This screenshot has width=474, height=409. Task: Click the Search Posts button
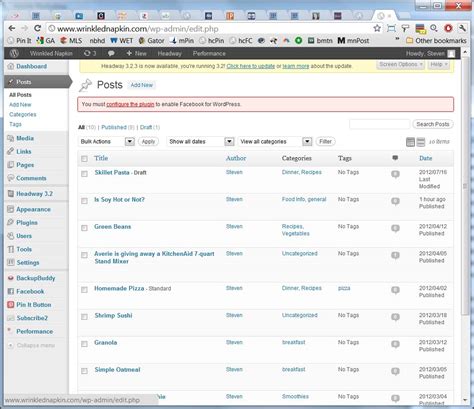point(433,124)
